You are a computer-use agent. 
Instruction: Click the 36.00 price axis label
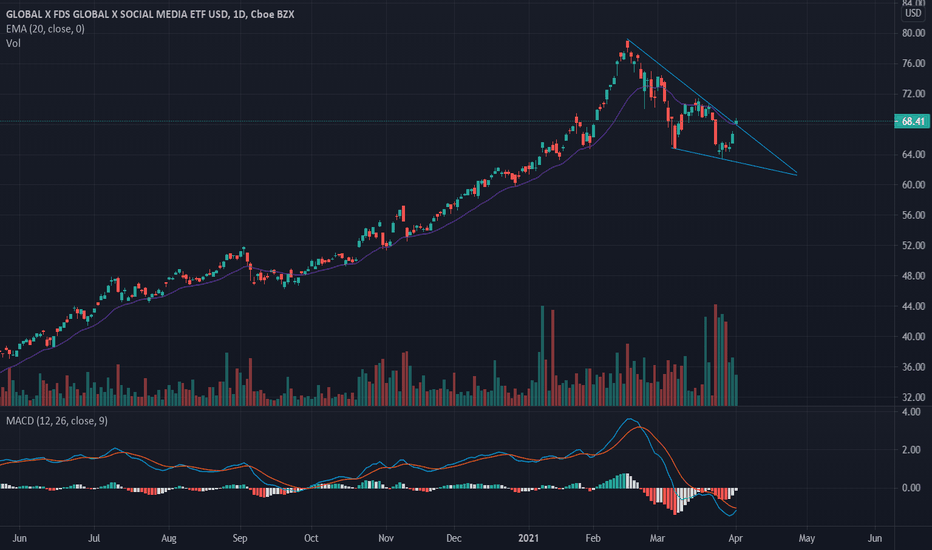(x=913, y=367)
